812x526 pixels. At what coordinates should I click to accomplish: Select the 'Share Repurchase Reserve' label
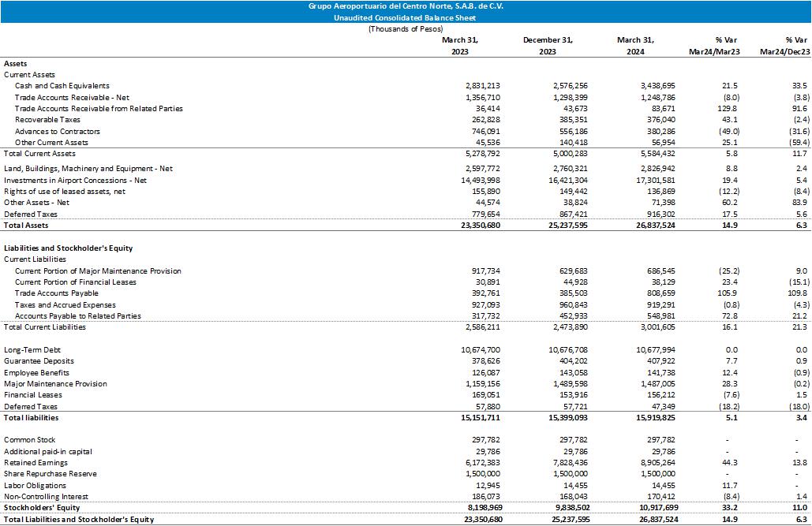tap(51, 474)
